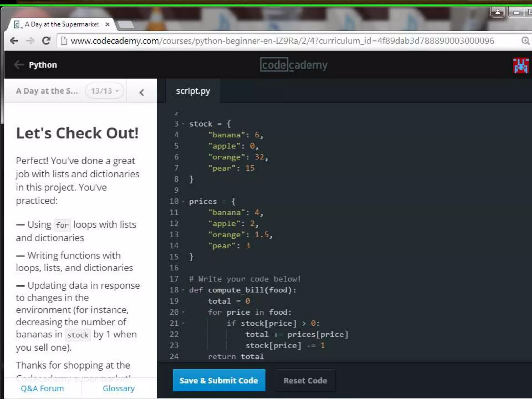
Task: Open the pixel-art user avatar menu
Action: click(x=521, y=66)
